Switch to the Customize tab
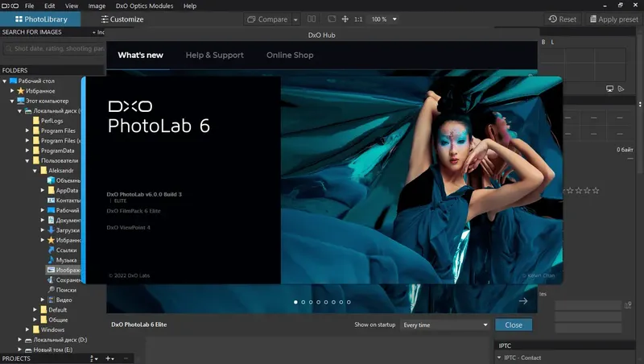 122,19
